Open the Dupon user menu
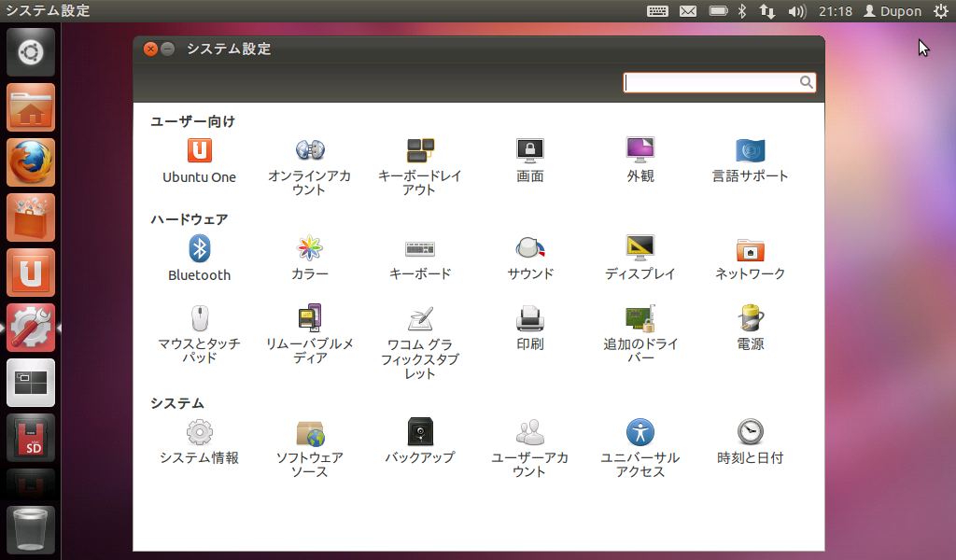Viewport: 956px width, 560px height. 892,11
